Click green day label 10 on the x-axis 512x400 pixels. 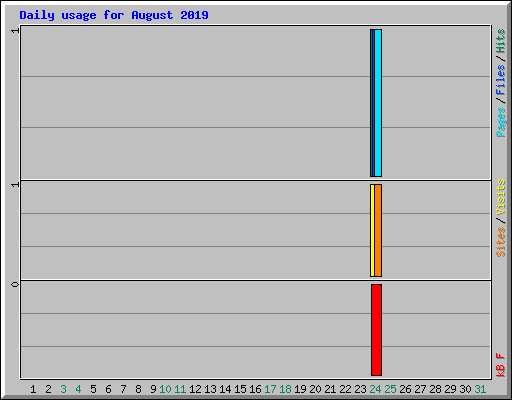(165, 389)
